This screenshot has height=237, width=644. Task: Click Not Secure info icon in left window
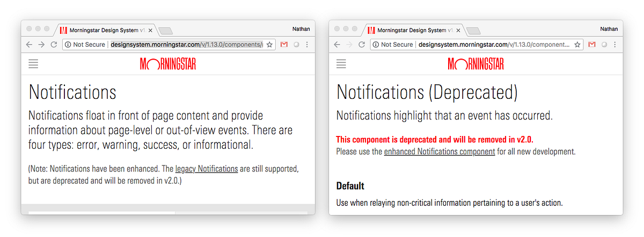tap(68, 45)
